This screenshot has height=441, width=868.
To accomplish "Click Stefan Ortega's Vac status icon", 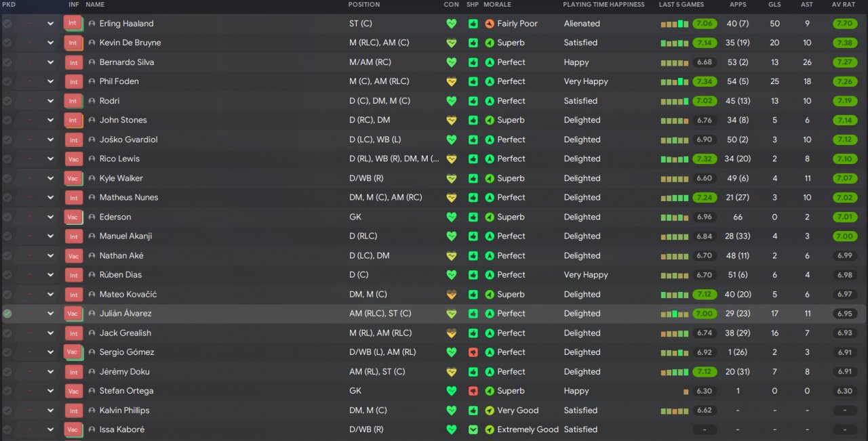I will (73, 391).
